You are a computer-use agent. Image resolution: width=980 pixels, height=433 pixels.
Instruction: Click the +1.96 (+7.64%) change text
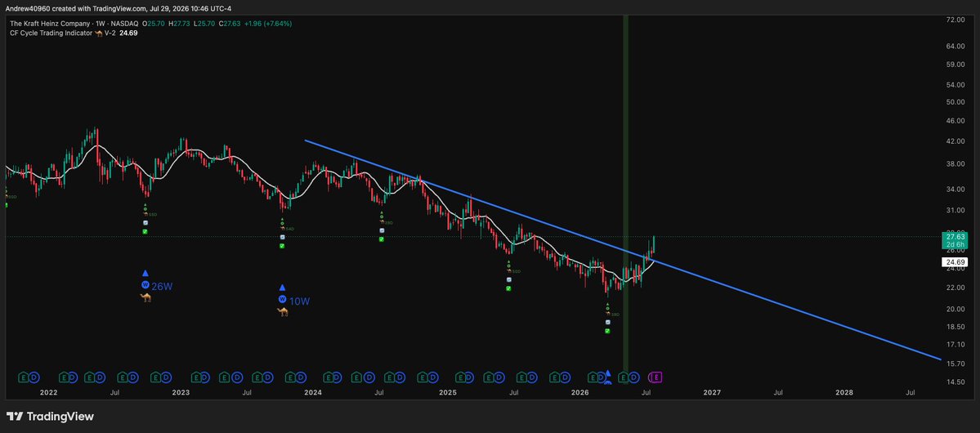tap(266, 24)
